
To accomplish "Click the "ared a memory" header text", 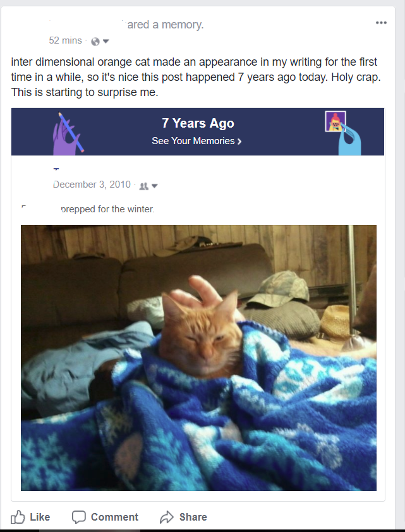I will 166,25.
